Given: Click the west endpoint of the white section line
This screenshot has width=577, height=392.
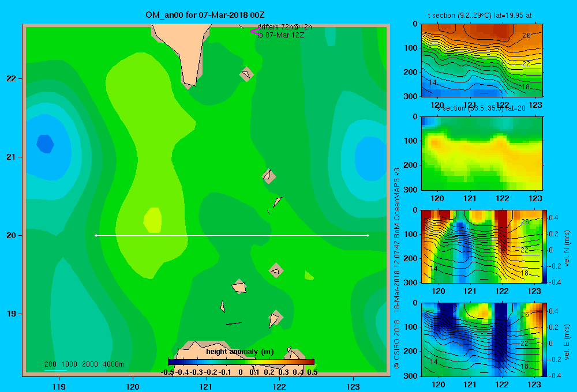Looking at the screenshot, I should [96, 235].
